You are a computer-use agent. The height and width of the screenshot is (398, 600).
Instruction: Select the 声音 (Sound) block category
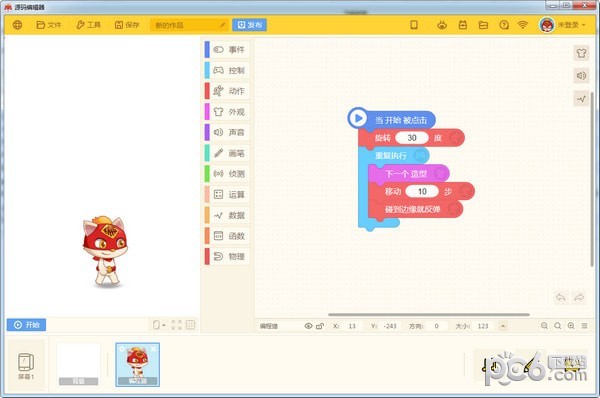pos(227,132)
